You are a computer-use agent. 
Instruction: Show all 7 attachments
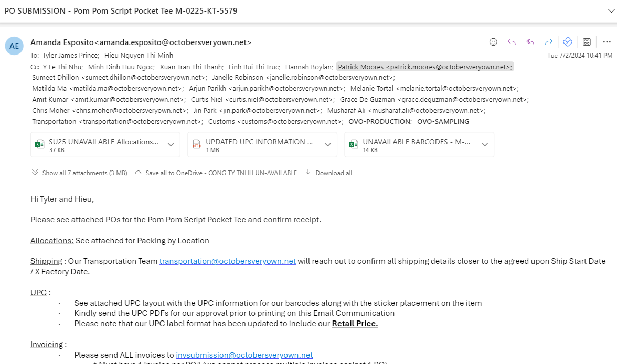[80, 173]
